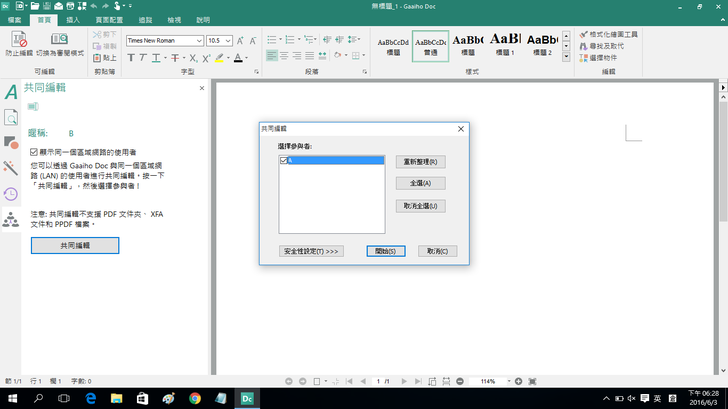
Task: Uncheck 顯示同一個區域網路的使用者 checkbox
Action: (x=34, y=152)
